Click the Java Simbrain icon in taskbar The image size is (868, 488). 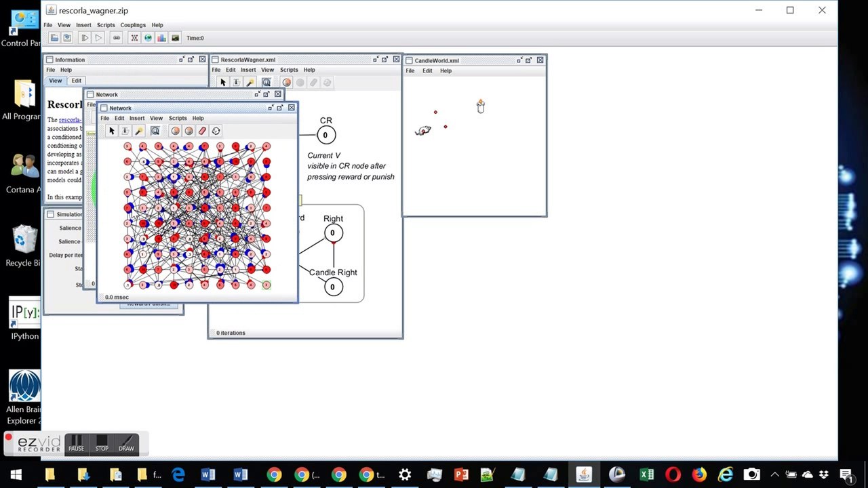[x=584, y=474]
